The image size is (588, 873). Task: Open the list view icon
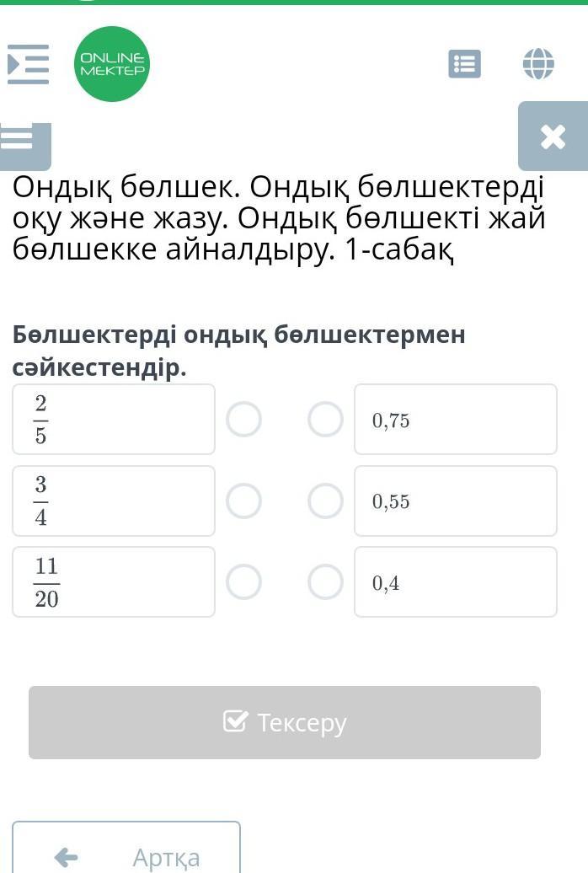[x=464, y=64]
